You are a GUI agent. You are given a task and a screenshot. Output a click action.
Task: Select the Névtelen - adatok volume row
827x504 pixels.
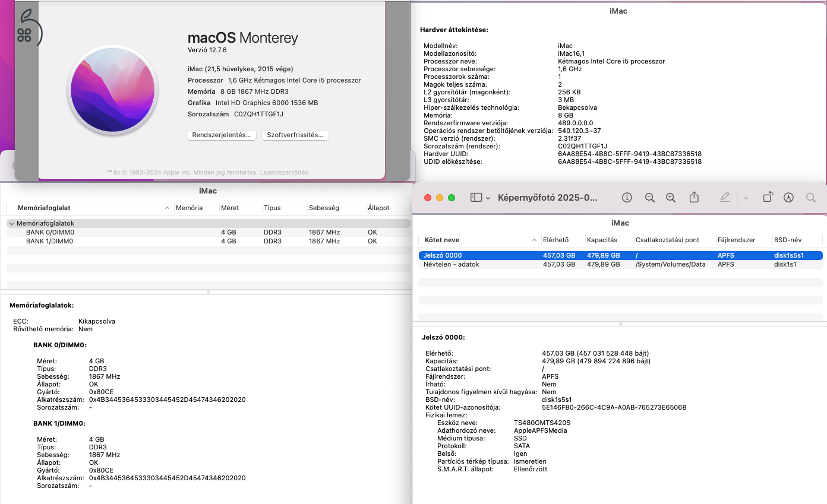(x=621, y=264)
